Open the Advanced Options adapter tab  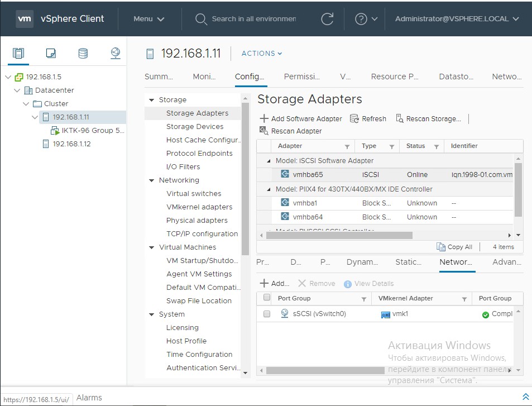pos(506,262)
